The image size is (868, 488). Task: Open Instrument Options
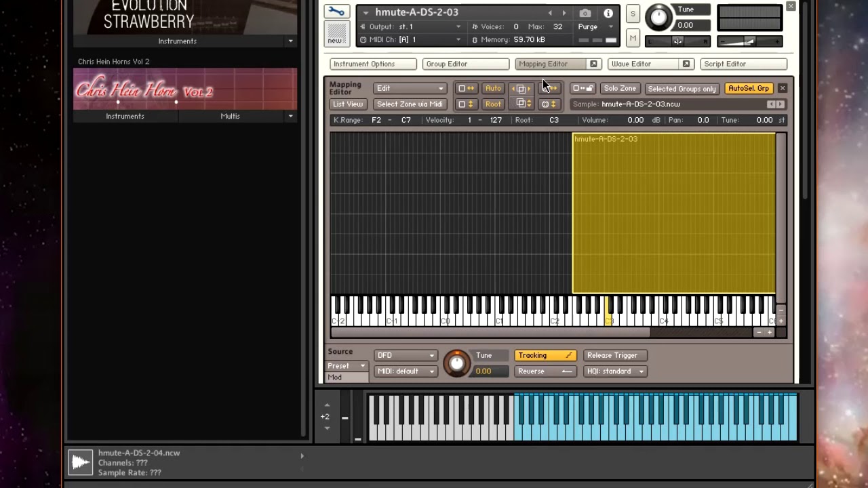pyautogui.click(x=373, y=64)
